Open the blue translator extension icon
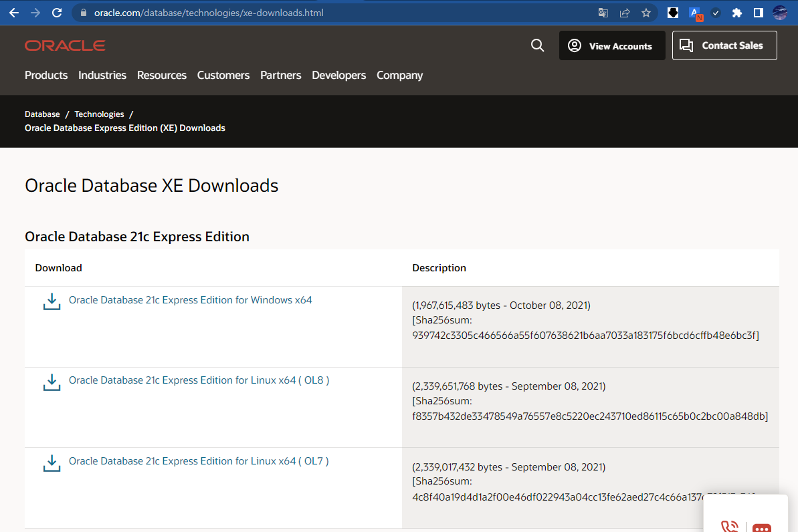798x532 pixels. 695,13
